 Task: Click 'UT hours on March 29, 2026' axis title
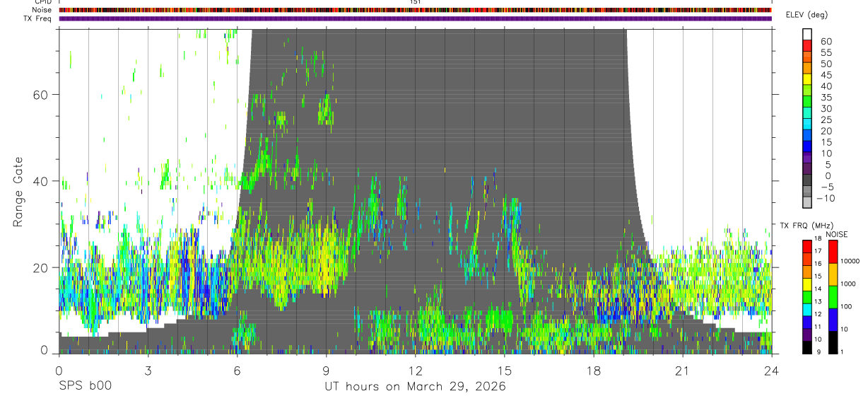pyautogui.click(x=415, y=387)
